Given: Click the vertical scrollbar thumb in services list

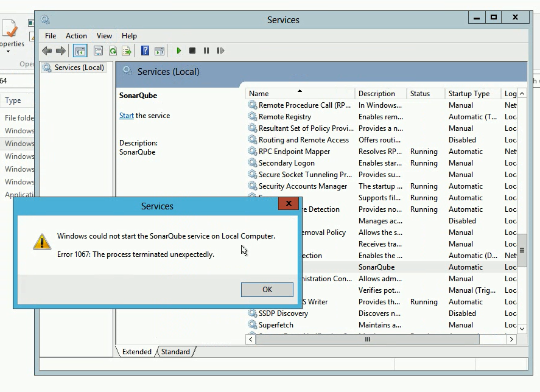Looking at the screenshot, I should coord(522,250).
